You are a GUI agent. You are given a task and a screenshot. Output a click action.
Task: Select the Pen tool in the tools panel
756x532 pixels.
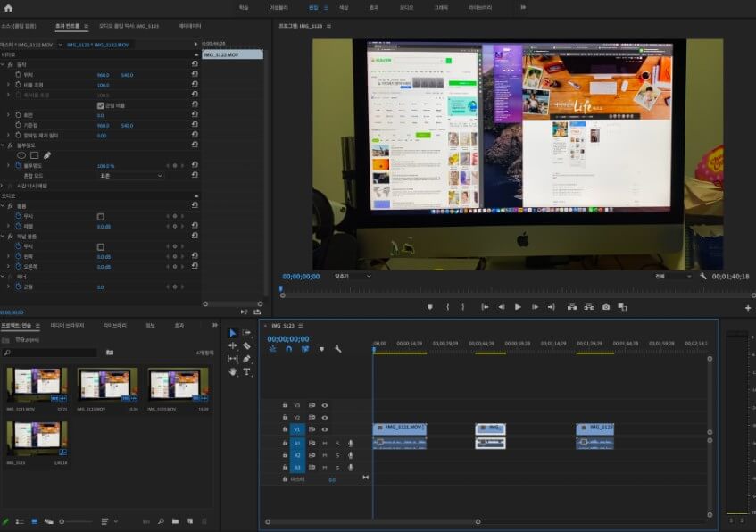pyautogui.click(x=246, y=359)
